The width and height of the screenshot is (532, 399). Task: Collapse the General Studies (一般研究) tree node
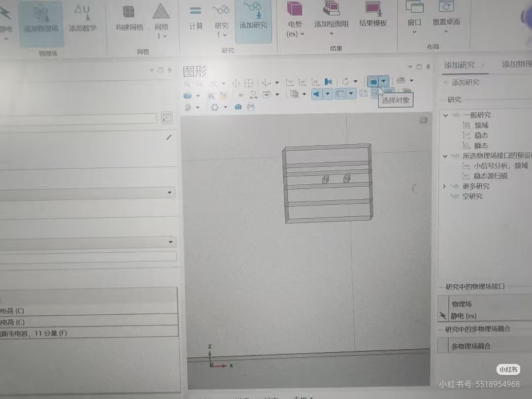445,115
